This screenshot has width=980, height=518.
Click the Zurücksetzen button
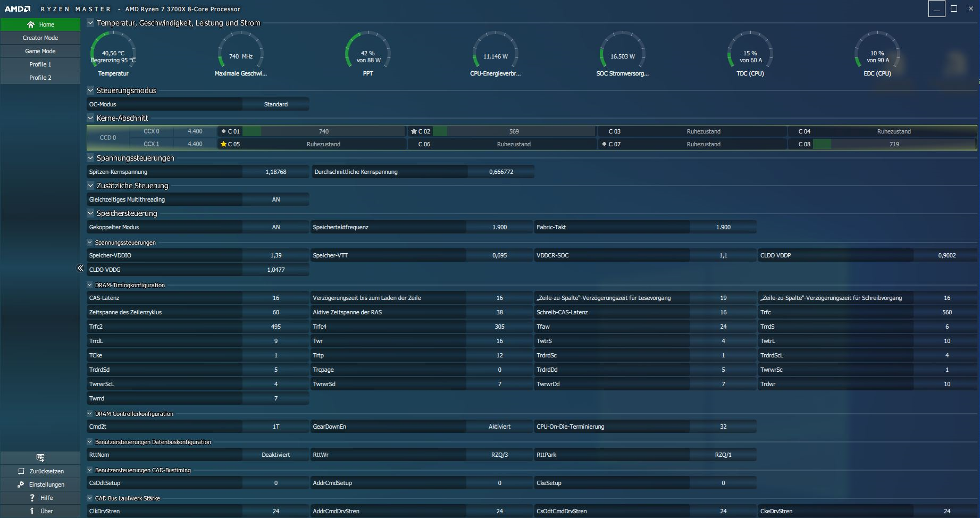40,471
